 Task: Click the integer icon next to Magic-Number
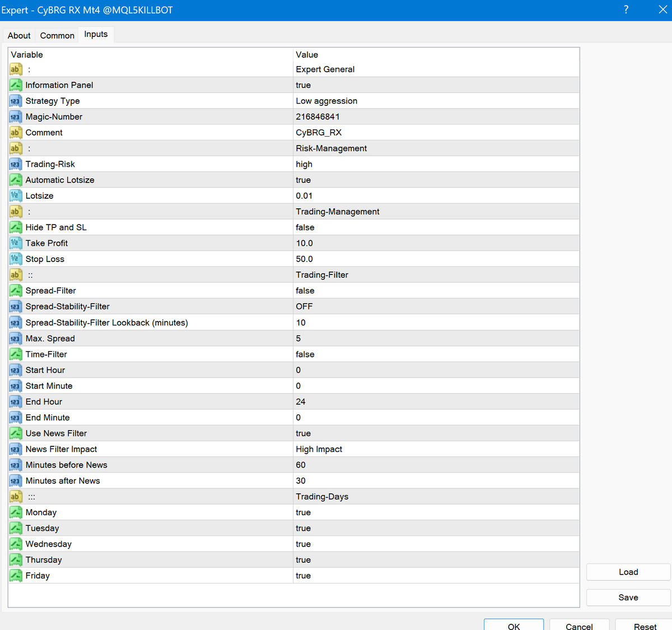(x=16, y=117)
